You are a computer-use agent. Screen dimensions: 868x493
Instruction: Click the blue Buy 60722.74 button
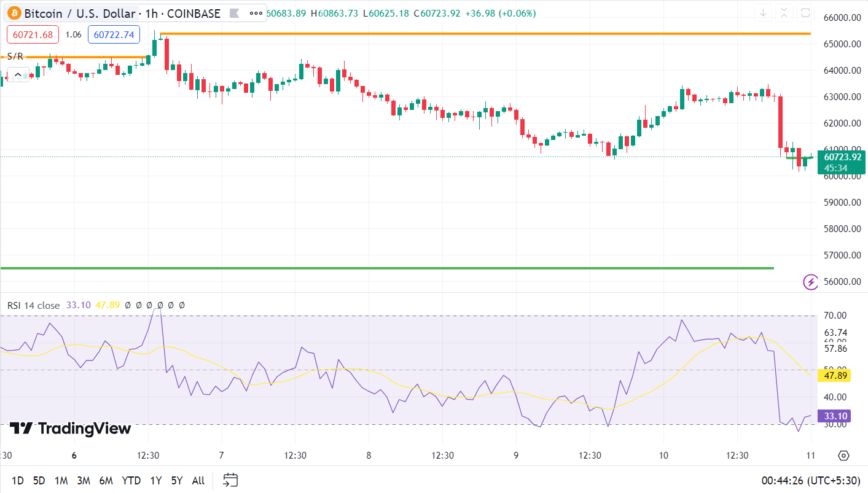114,34
